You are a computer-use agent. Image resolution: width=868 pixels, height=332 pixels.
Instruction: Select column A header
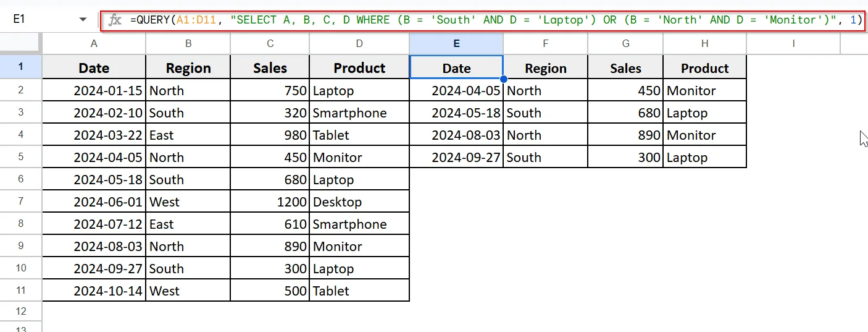click(x=94, y=43)
